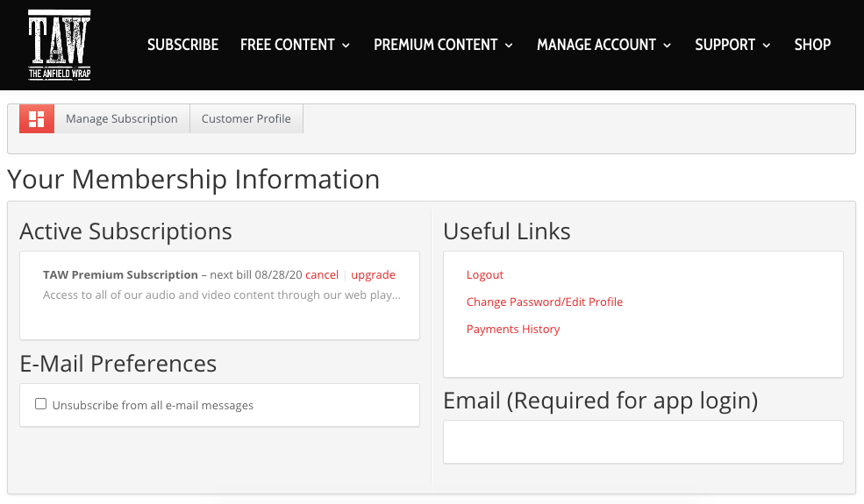Open the Shop menu item
864x504 pixels.
pyautogui.click(x=812, y=45)
